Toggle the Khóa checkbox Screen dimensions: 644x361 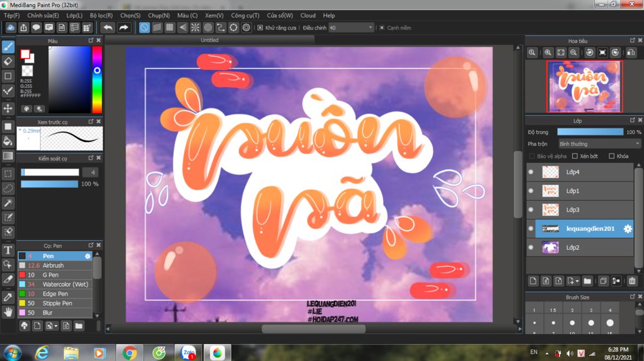pos(611,156)
